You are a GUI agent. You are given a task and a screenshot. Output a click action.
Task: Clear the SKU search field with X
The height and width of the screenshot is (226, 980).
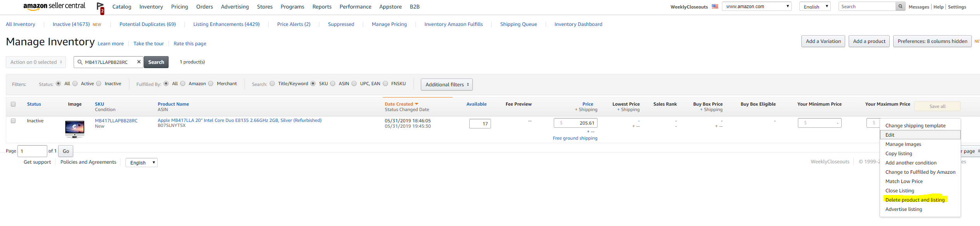coord(139,62)
